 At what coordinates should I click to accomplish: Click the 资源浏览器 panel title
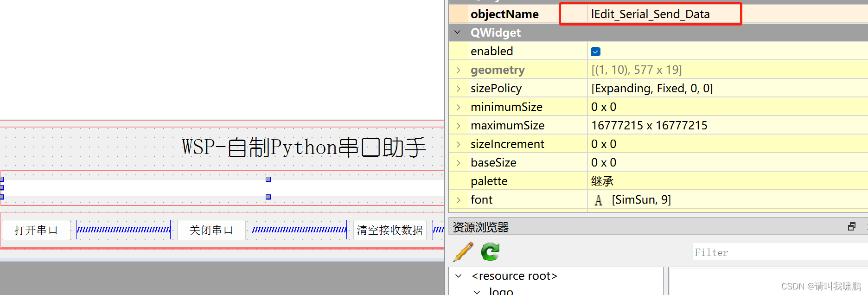[481, 227]
